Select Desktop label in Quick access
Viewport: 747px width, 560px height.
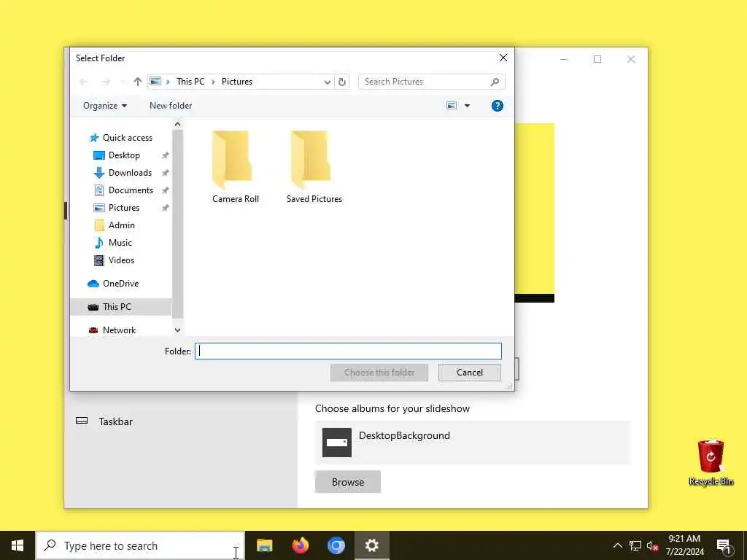tap(124, 155)
